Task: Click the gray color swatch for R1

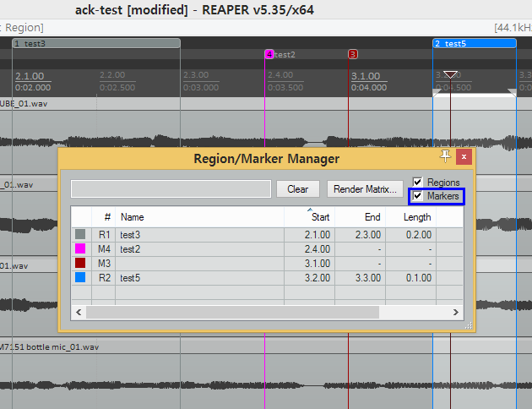Action: pos(80,234)
